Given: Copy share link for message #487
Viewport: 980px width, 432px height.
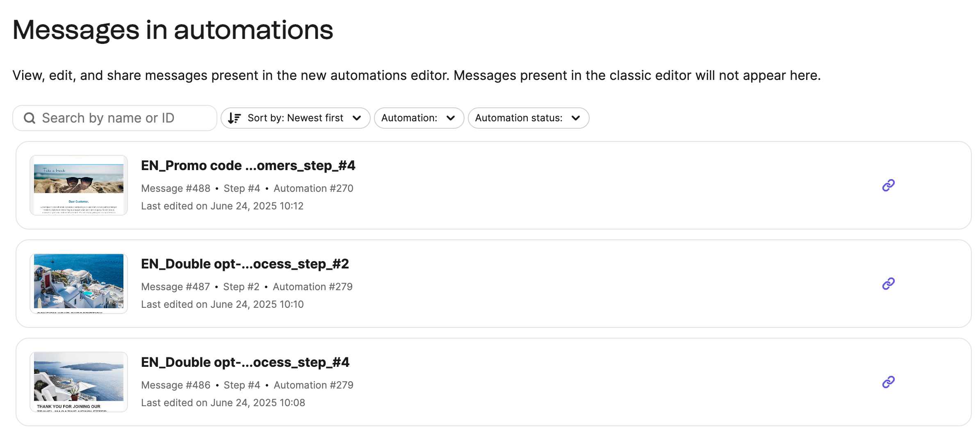Looking at the screenshot, I should point(888,284).
